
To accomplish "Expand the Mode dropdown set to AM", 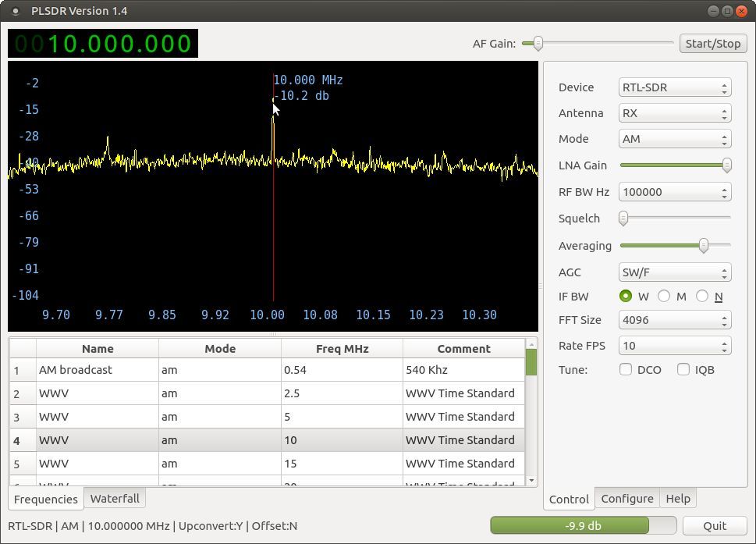I will coord(674,139).
